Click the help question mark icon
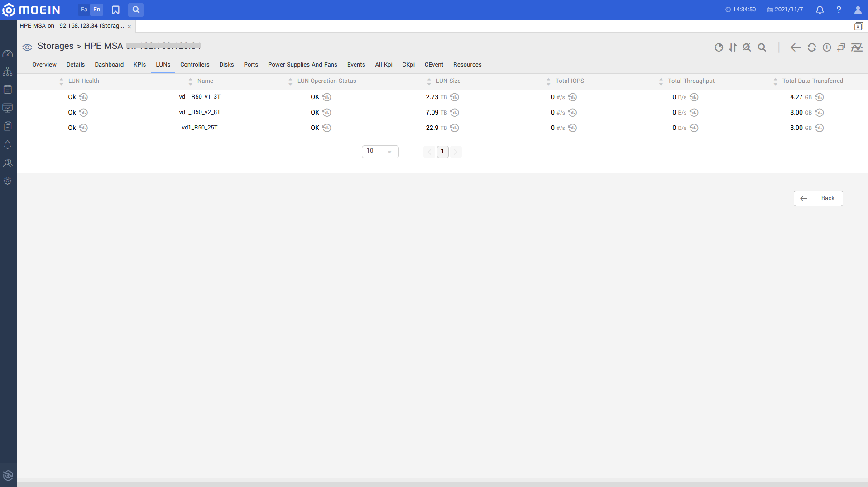The width and height of the screenshot is (868, 487). 839,10
